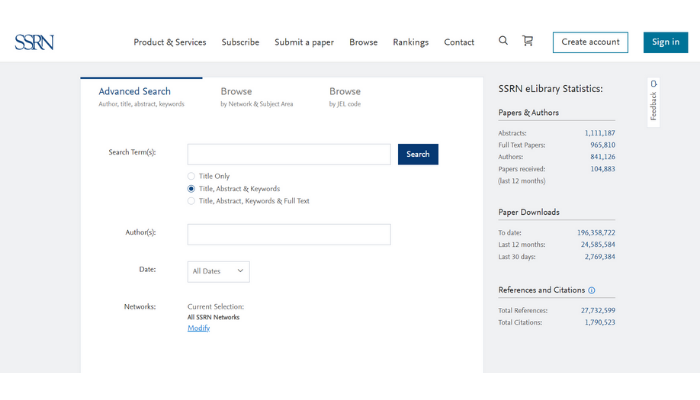Click Total Citations value 1,790,523
The width and height of the screenshot is (700, 400).
[x=600, y=322]
